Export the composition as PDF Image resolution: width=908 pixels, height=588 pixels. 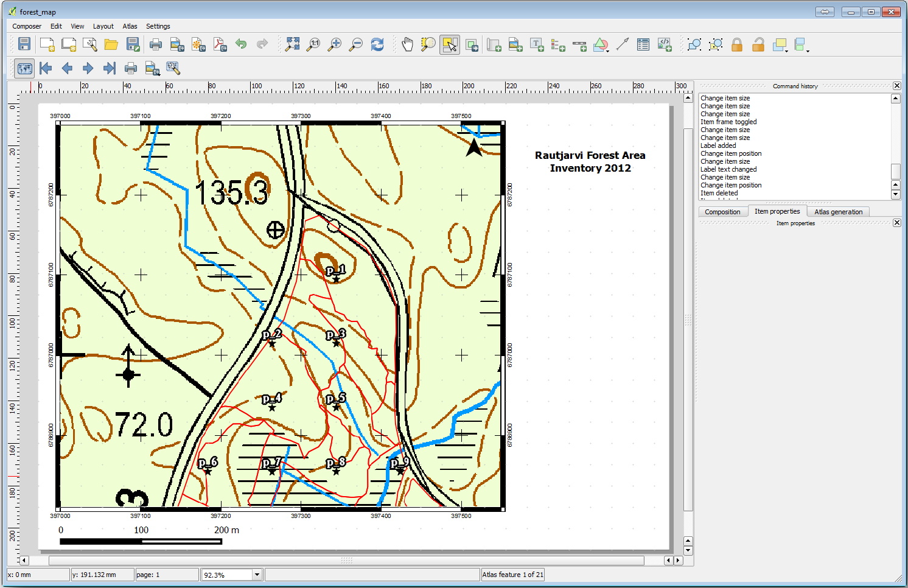point(220,44)
